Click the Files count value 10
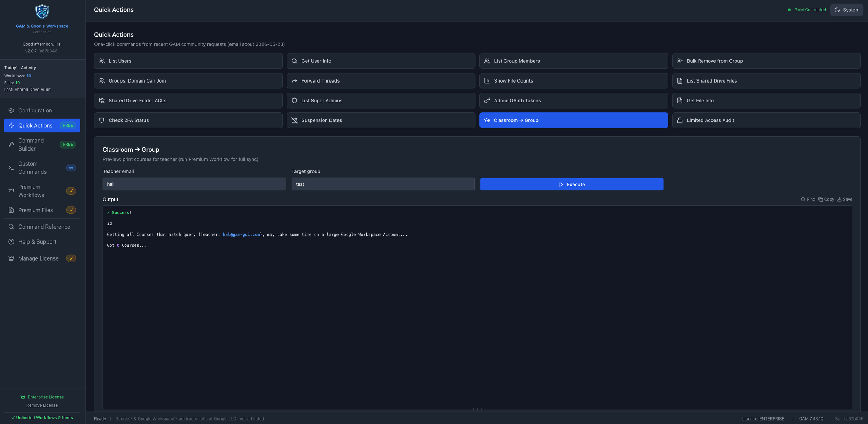The image size is (868, 424). pos(18,83)
